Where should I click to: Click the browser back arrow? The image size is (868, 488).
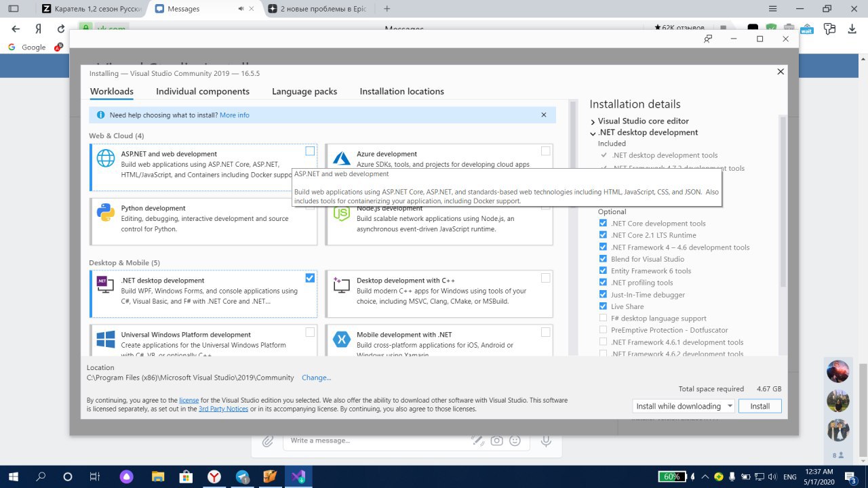[x=16, y=29]
